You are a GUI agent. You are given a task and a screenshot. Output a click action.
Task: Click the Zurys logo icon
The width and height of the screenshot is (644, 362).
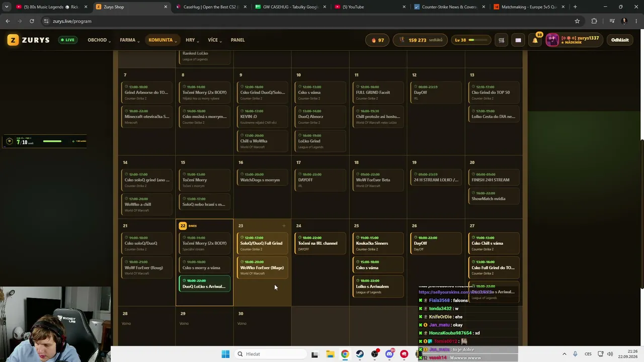pos(13,40)
